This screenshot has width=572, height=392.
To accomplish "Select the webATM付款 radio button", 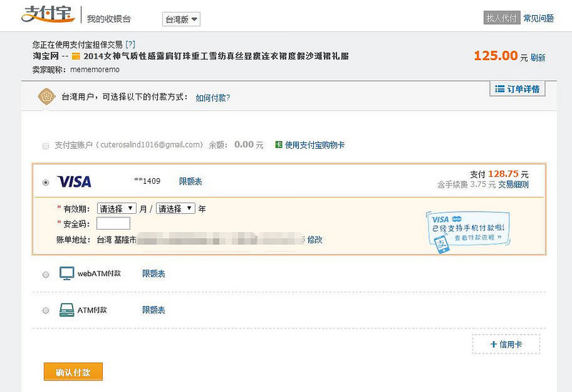I will point(46,275).
